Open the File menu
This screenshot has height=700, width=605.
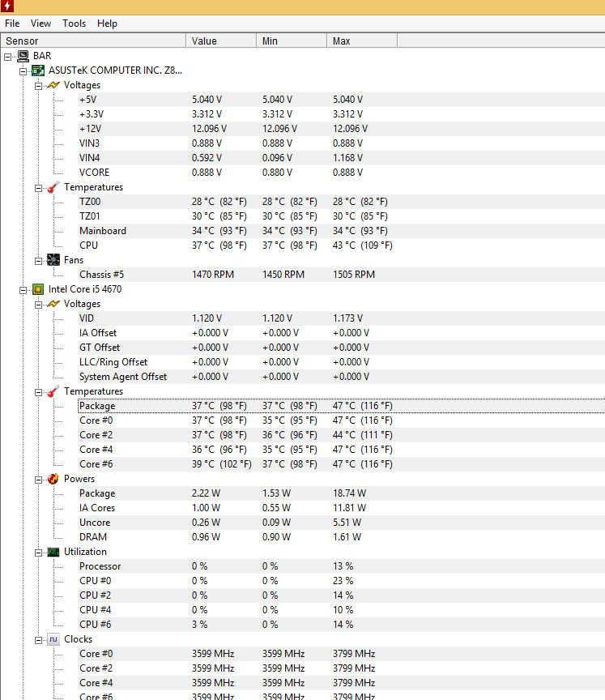click(12, 23)
